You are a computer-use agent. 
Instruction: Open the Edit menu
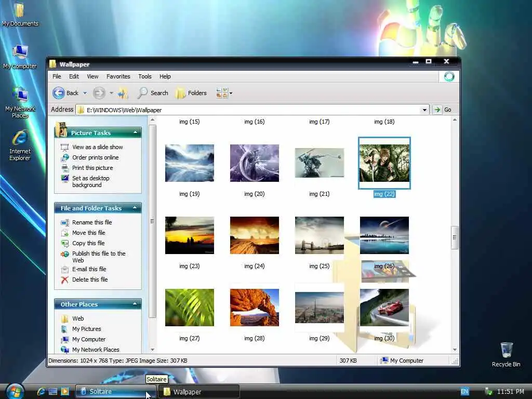tap(74, 76)
